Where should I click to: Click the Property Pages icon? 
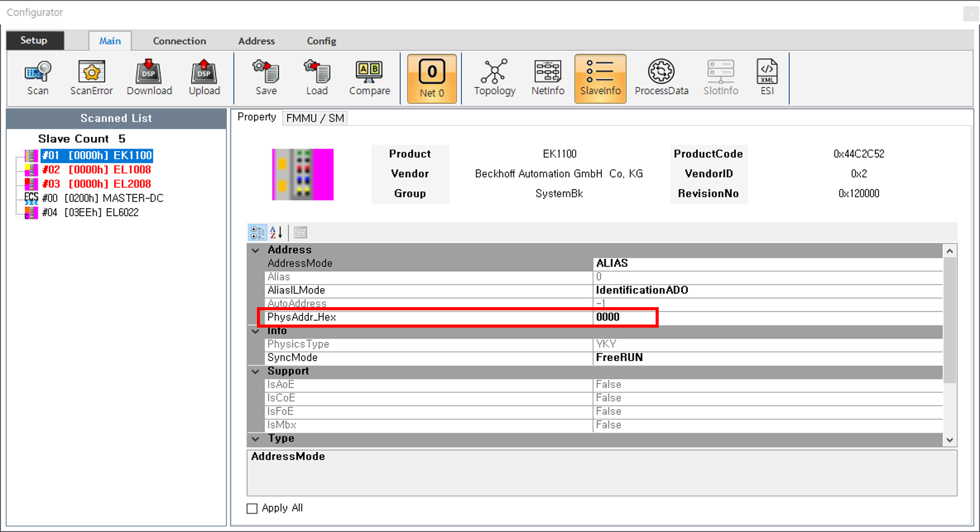click(x=300, y=232)
